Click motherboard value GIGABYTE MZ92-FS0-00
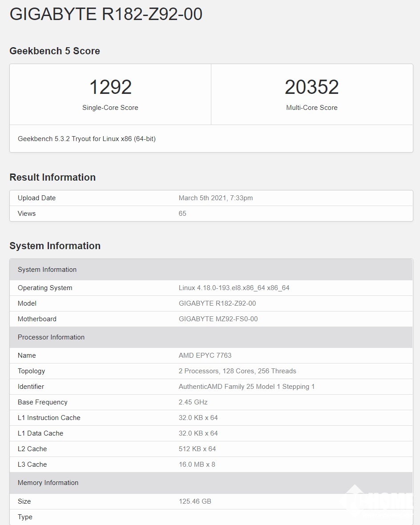 coord(218,319)
